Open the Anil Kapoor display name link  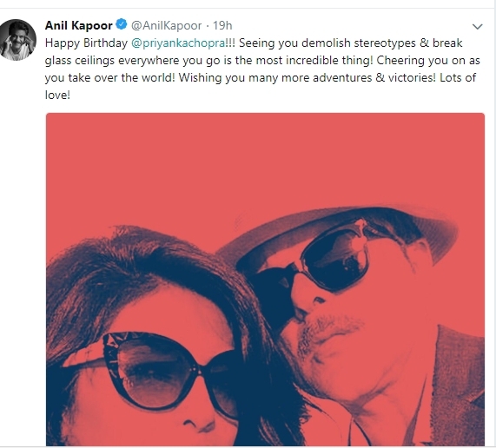coord(79,25)
